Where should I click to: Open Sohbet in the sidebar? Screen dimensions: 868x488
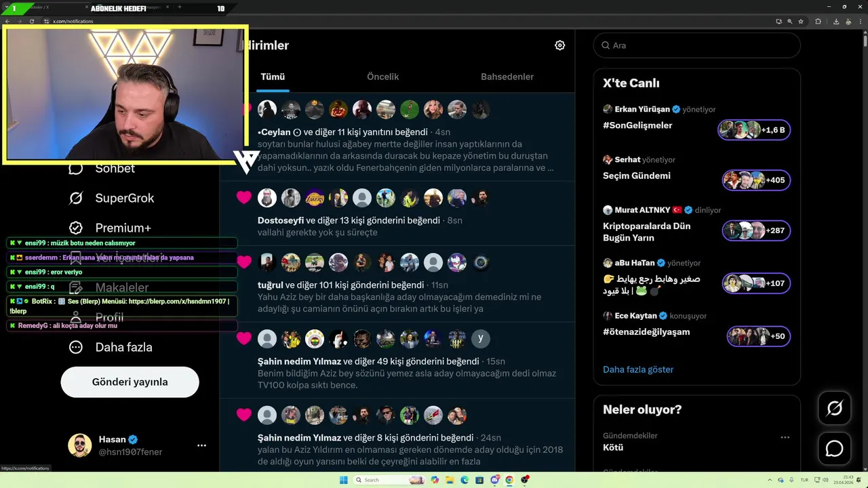(x=102, y=168)
